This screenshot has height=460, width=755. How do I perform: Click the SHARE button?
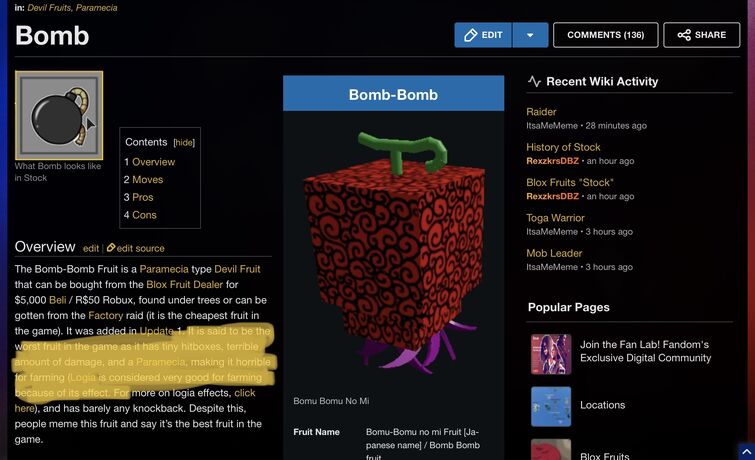pos(702,35)
